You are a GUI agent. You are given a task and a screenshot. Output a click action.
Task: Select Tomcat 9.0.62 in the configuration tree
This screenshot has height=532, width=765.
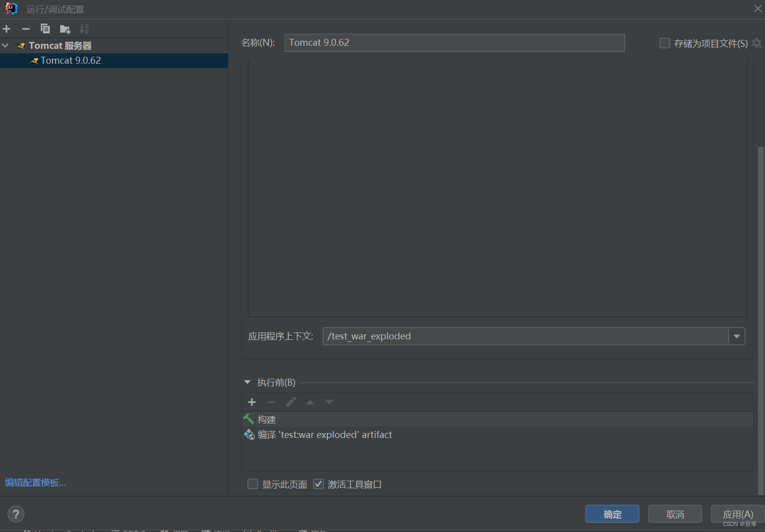pyautogui.click(x=114, y=61)
